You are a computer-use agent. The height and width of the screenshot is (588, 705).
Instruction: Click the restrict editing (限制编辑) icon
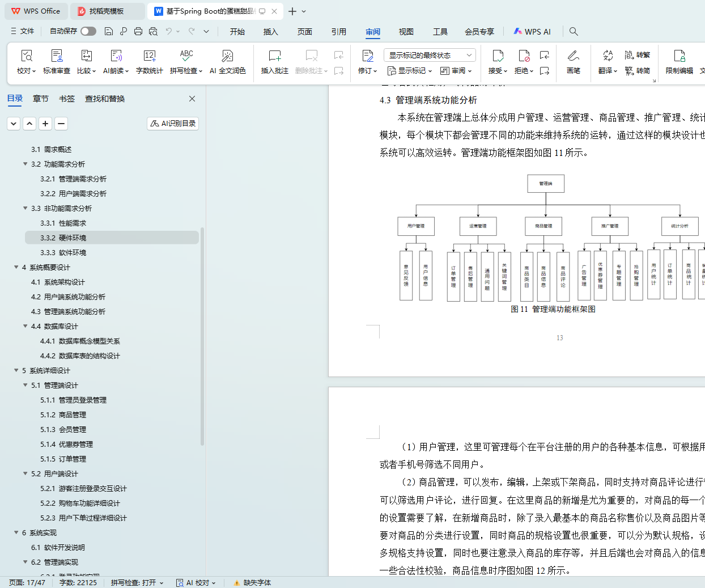(x=679, y=56)
